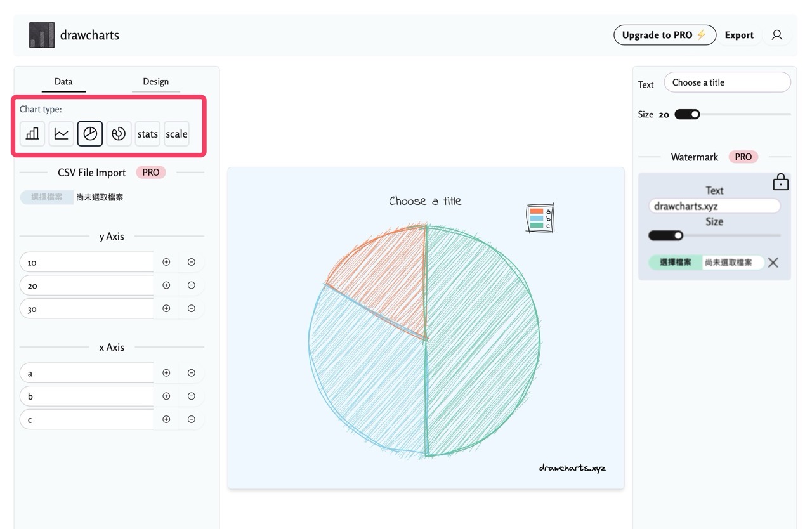The width and height of the screenshot is (812, 529).
Task: Click the chart legend box
Action: coord(540,218)
